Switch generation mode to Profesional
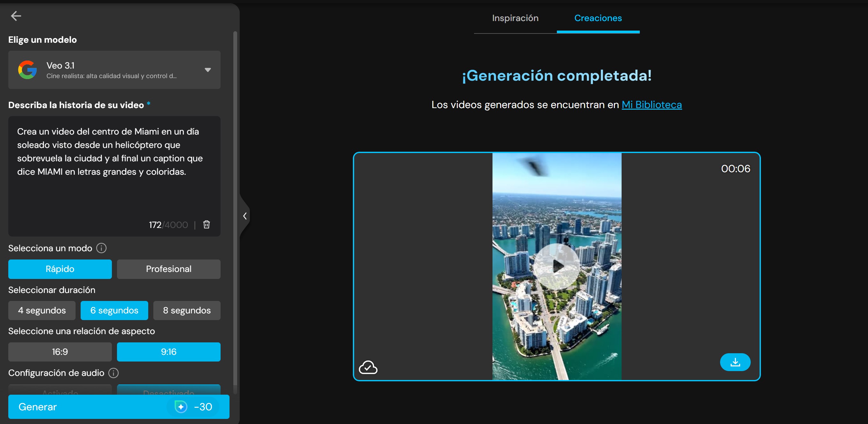Viewport: 868px width, 424px height. coord(169,269)
